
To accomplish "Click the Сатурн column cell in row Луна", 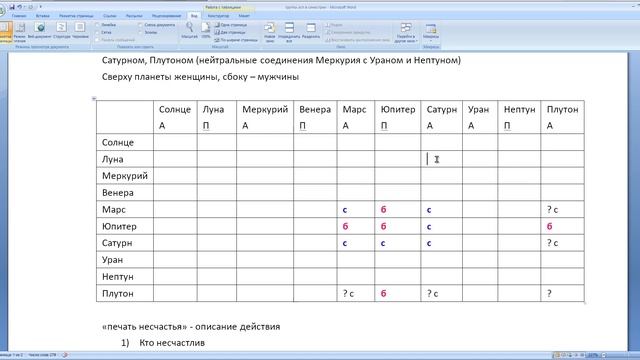I will (441, 159).
